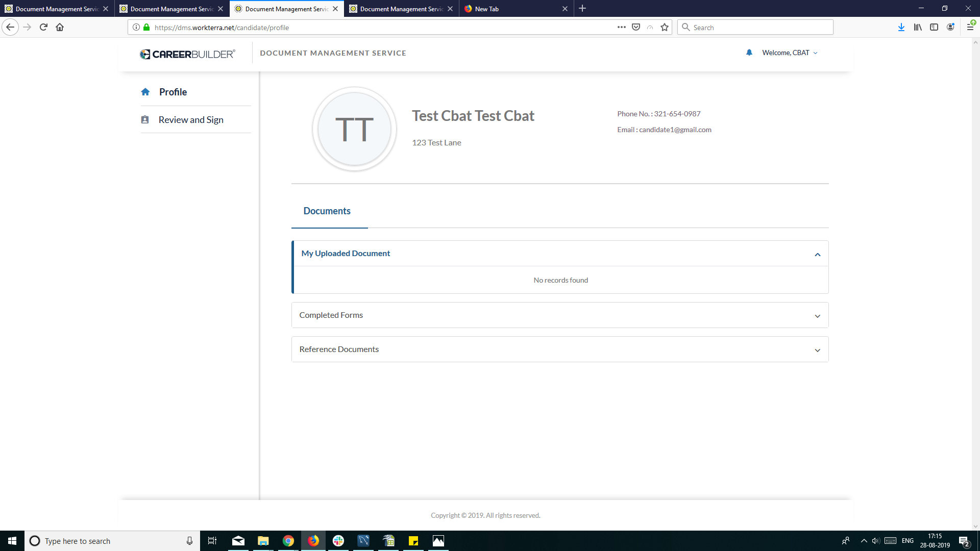The image size is (980, 551).
Task: Expand the Reference Documents section
Action: pyautogui.click(x=817, y=350)
